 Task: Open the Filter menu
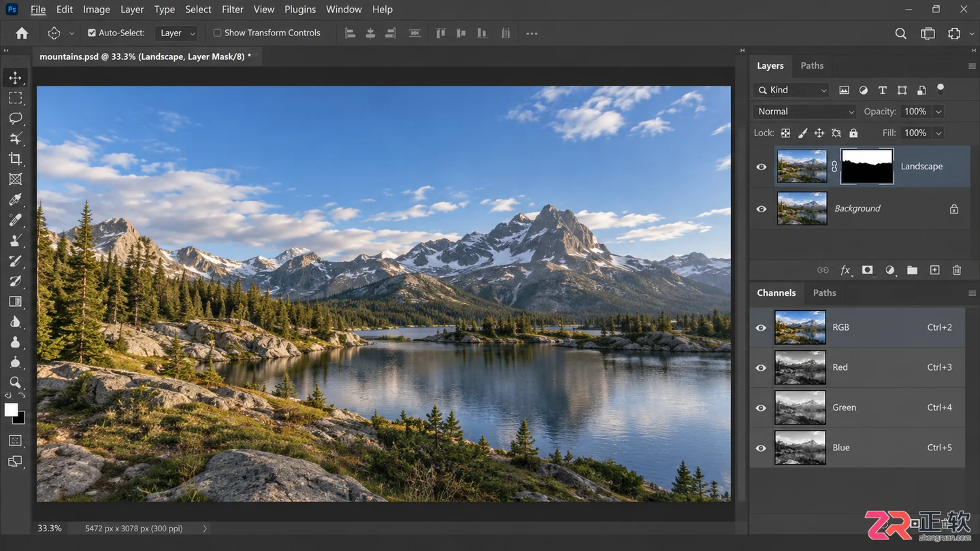click(233, 10)
